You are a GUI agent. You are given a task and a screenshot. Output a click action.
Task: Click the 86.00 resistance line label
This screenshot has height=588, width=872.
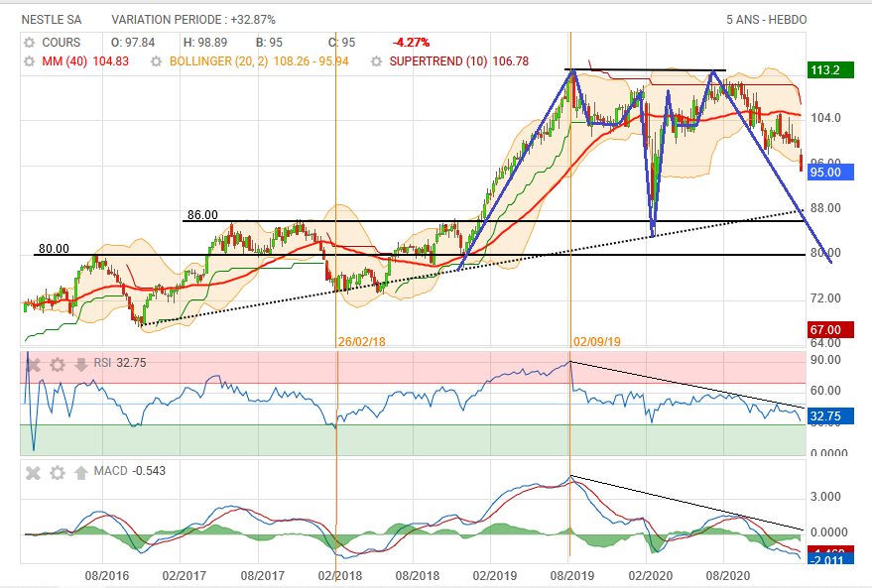[202, 214]
